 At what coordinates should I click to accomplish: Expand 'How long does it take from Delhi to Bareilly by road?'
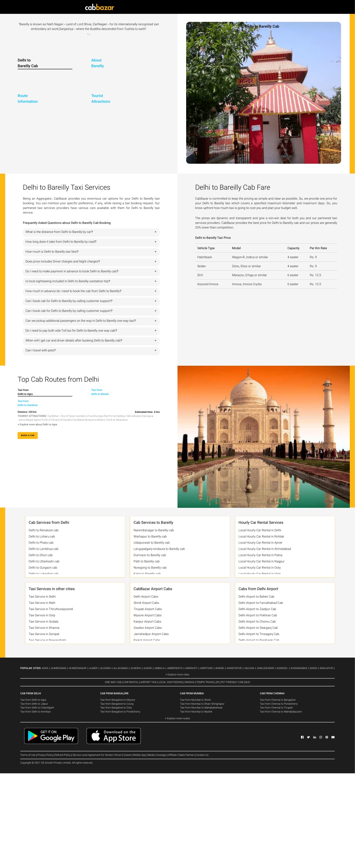(91, 242)
